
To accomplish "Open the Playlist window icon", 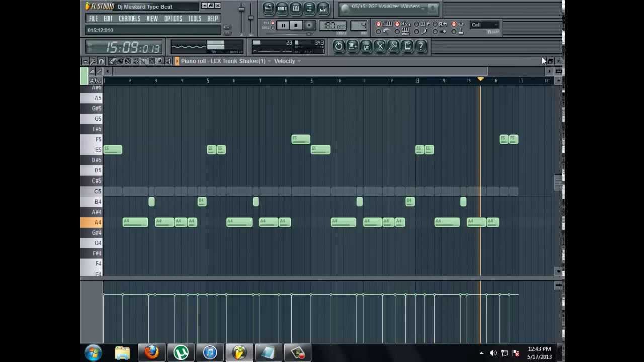I will 268,8.
